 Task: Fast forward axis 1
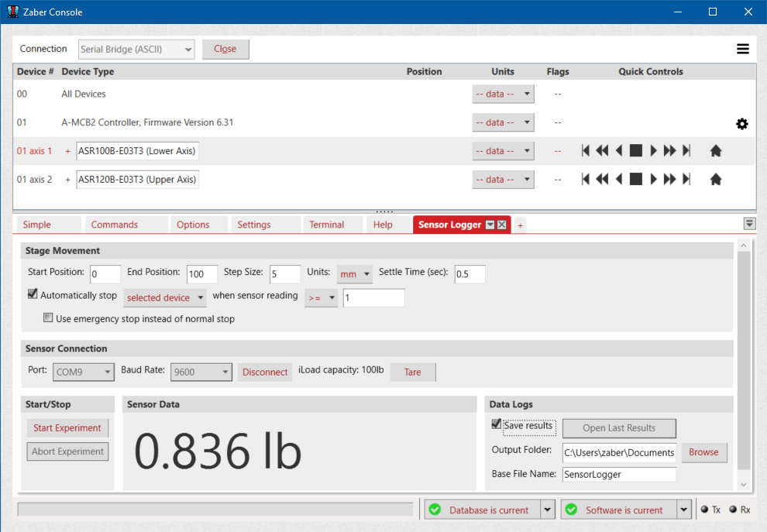[x=669, y=150]
